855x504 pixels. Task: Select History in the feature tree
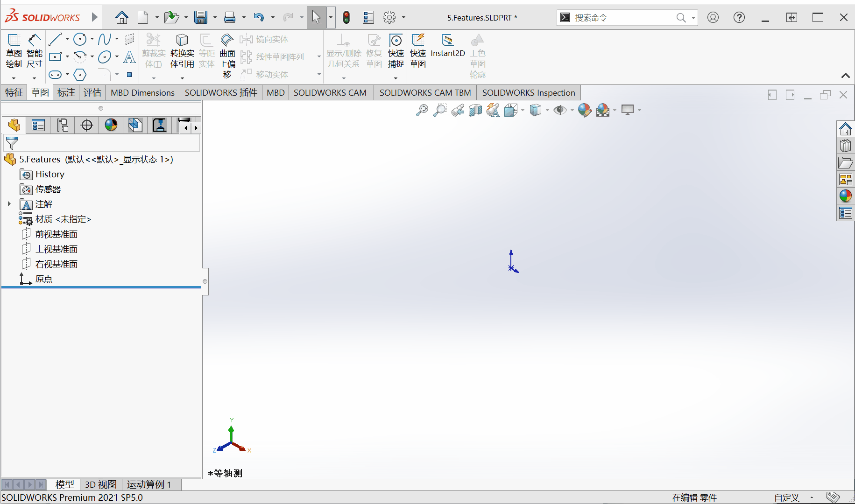(50, 174)
